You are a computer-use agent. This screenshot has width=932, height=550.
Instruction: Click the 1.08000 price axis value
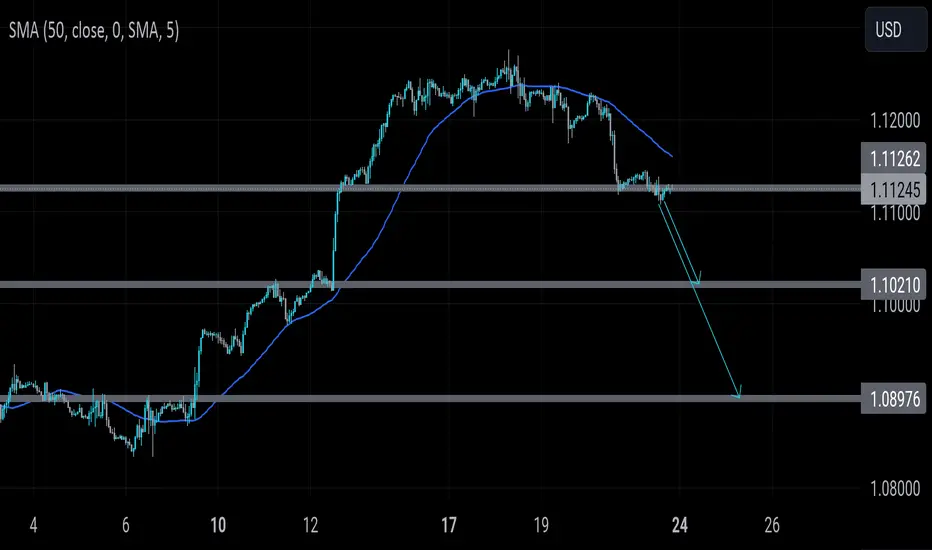click(x=895, y=489)
